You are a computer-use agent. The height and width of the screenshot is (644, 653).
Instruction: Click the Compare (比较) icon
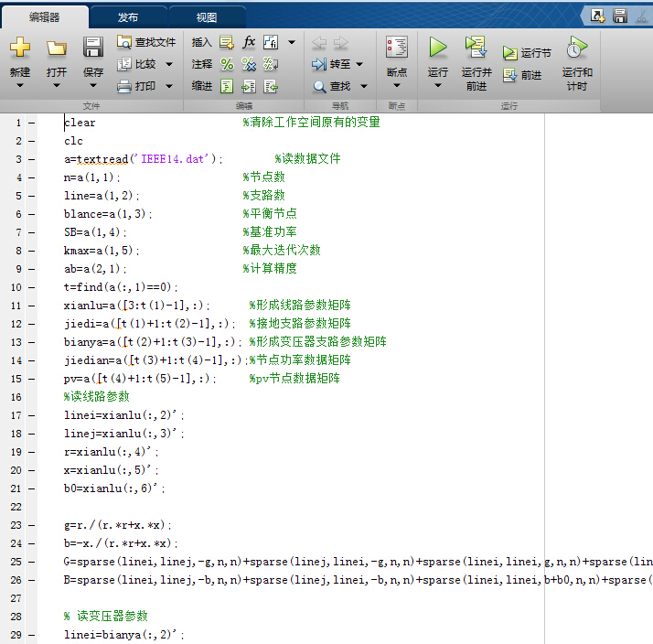[x=124, y=64]
